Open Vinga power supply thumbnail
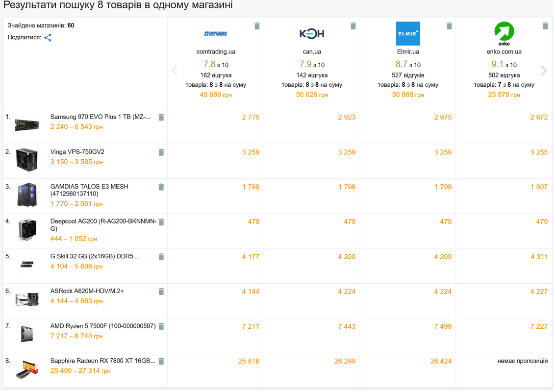 coord(27,160)
